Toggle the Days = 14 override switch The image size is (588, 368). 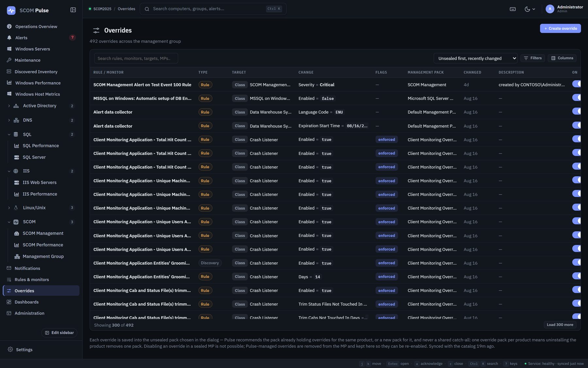(x=577, y=276)
